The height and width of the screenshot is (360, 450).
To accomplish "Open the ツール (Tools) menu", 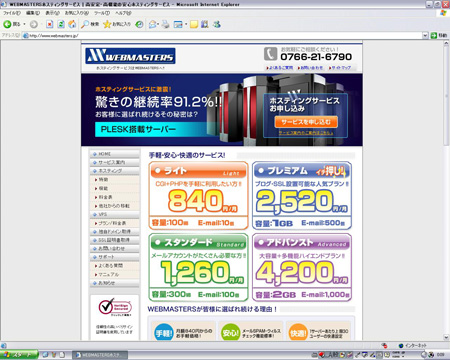I will (102, 13).
